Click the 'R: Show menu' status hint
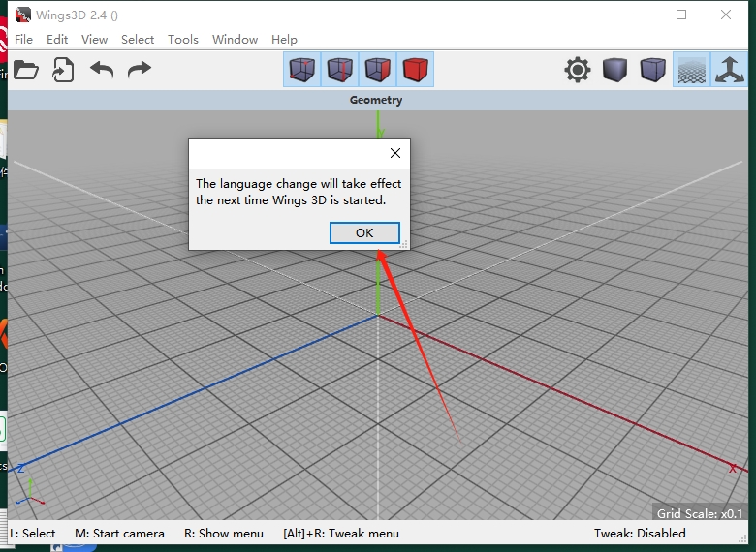 [224, 534]
